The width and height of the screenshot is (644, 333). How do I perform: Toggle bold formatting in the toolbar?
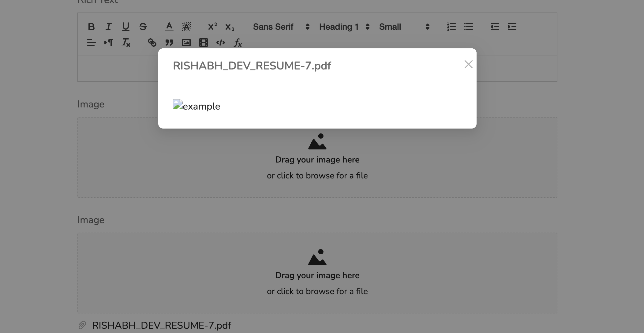pos(91,27)
